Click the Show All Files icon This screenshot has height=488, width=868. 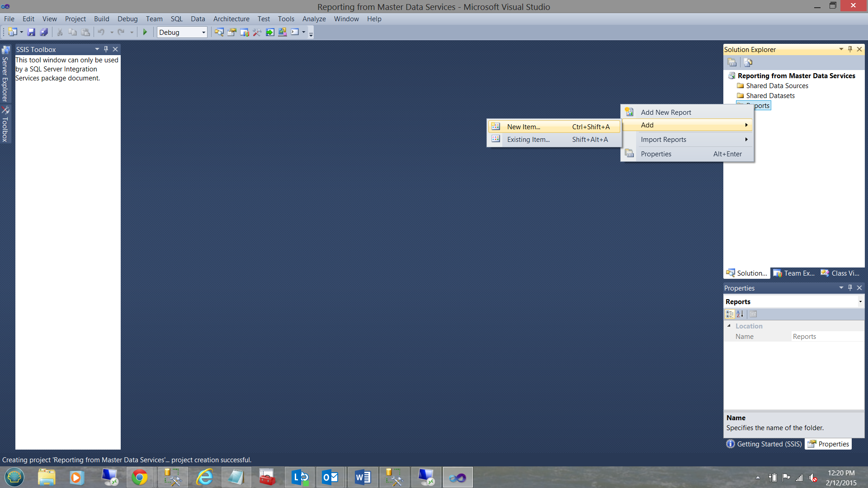[748, 62]
